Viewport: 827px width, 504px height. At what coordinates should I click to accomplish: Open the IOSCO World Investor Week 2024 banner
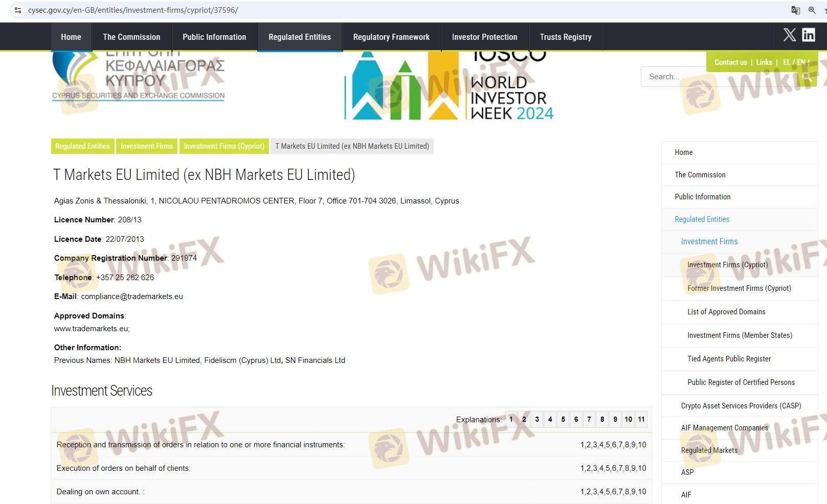click(449, 86)
